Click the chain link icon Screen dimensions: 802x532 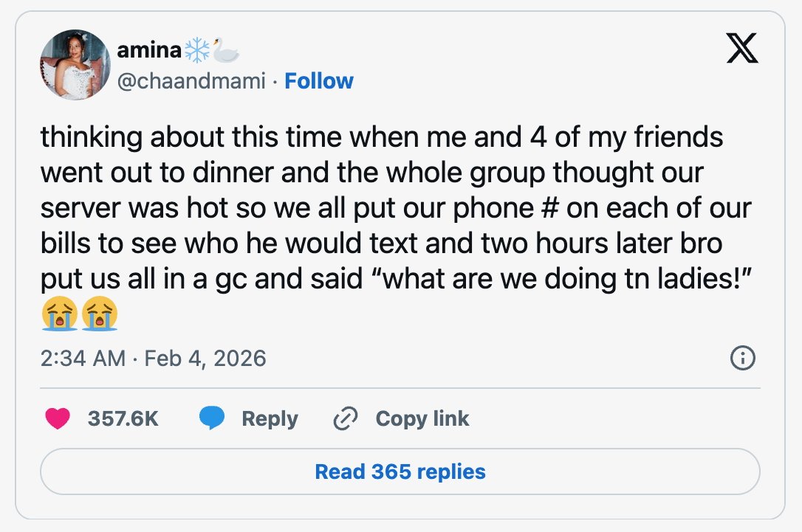[x=345, y=418]
